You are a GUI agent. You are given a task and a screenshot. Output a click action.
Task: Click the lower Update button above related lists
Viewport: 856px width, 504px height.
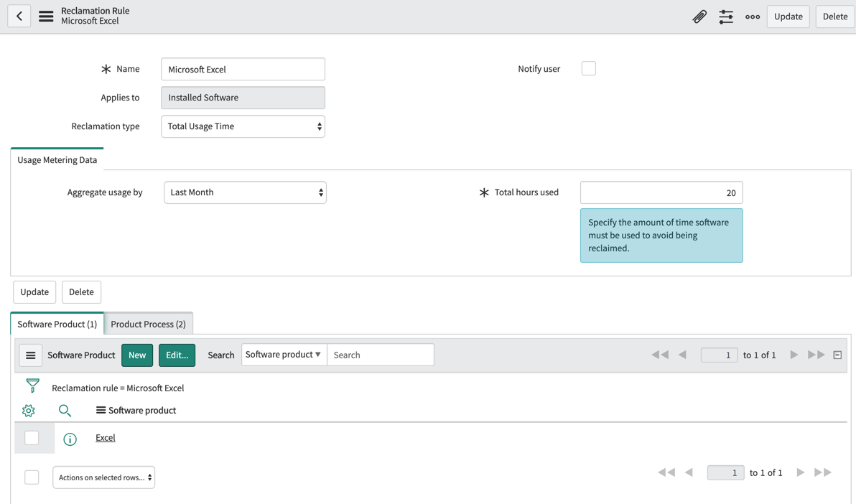pyautogui.click(x=34, y=291)
